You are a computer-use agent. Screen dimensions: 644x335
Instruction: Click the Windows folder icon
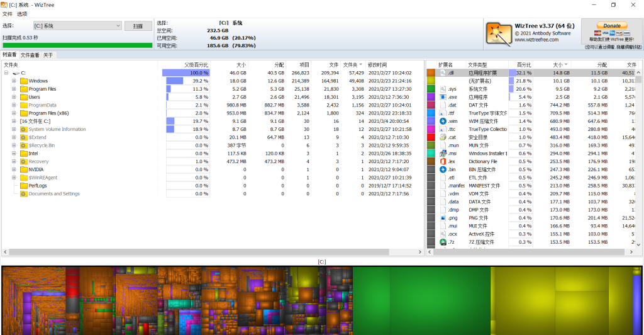pos(24,81)
